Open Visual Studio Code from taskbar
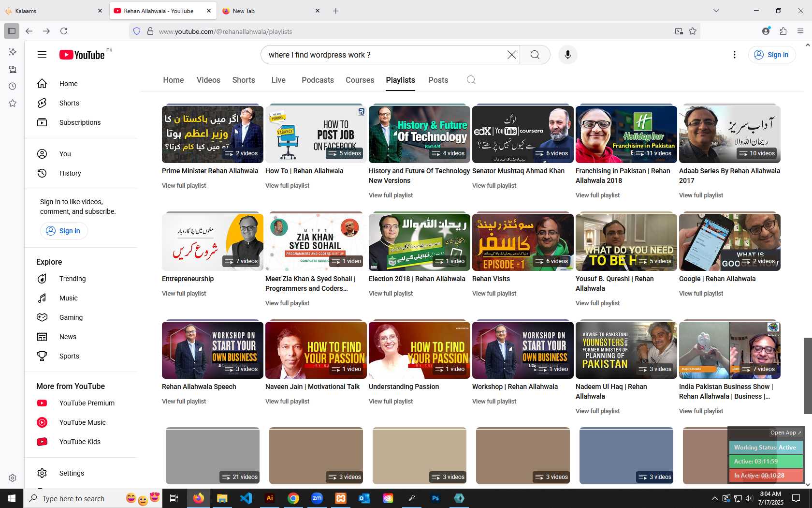812x508 pixels. 246,498
